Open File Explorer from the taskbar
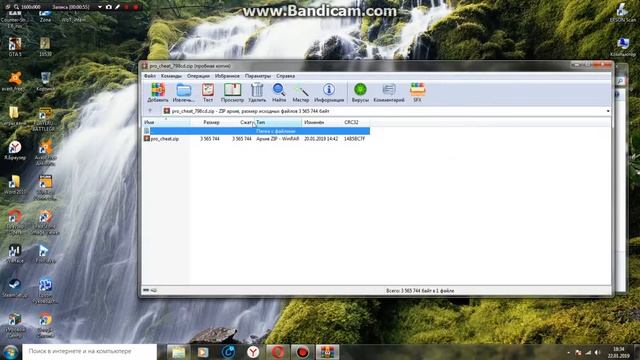Image resolution: width=640 pixels, height=360 pixels. pyautogui.click(x=178, y=352)
